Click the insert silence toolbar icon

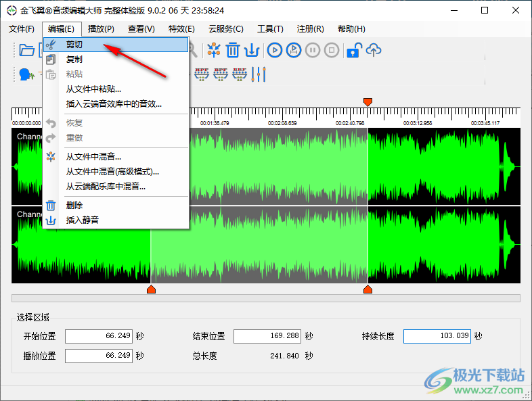click(x=252, y=50)
